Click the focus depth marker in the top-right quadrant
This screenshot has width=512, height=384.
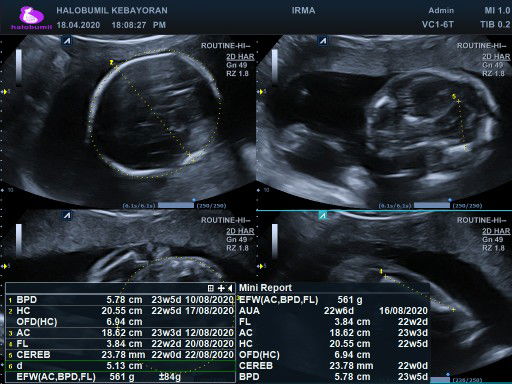tap(260, 91)
